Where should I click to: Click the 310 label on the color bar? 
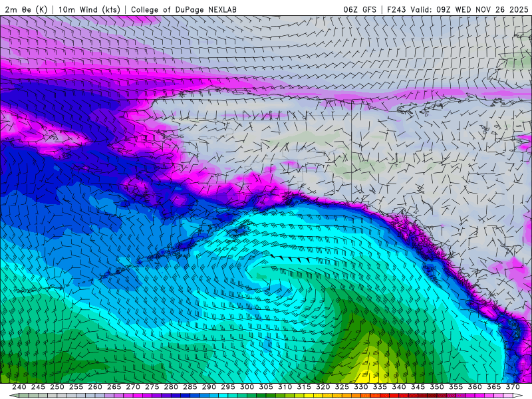[x=285, y=387]
